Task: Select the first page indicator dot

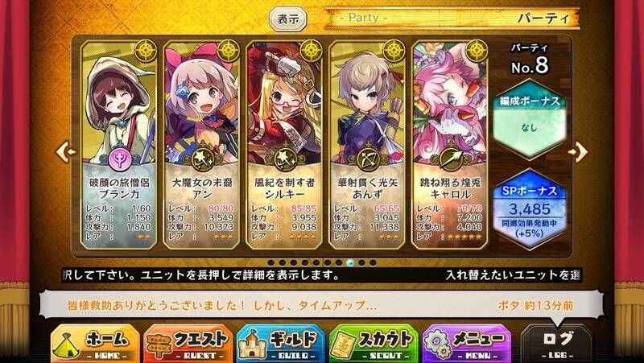Action: [270, 263]
